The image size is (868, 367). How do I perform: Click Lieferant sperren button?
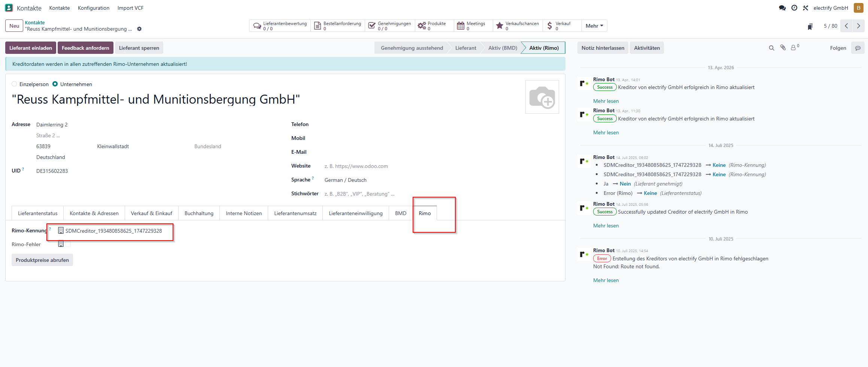tap(139, 48)
